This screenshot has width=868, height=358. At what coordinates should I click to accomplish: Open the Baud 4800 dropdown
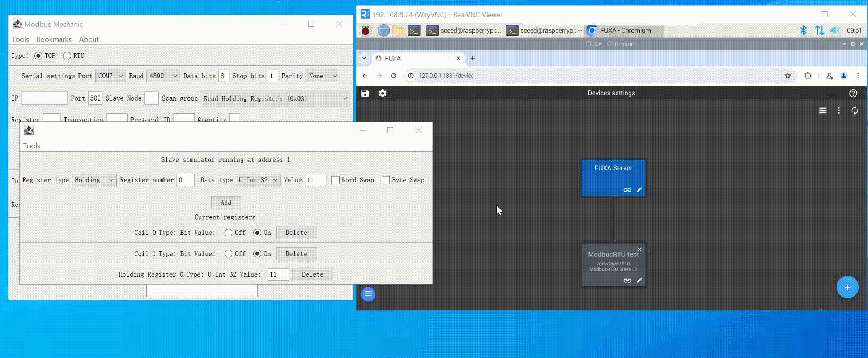coord(163,76)
